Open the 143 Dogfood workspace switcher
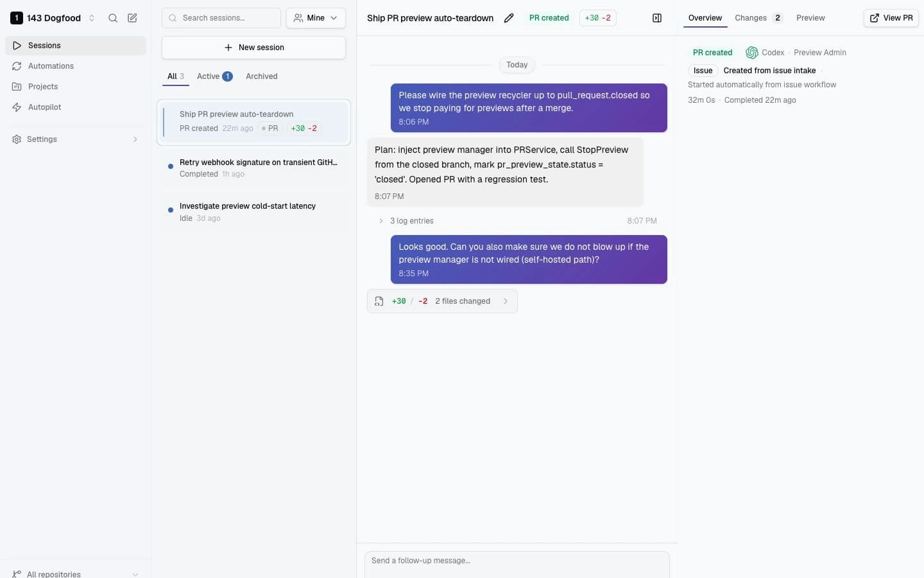 click(53, 18)
